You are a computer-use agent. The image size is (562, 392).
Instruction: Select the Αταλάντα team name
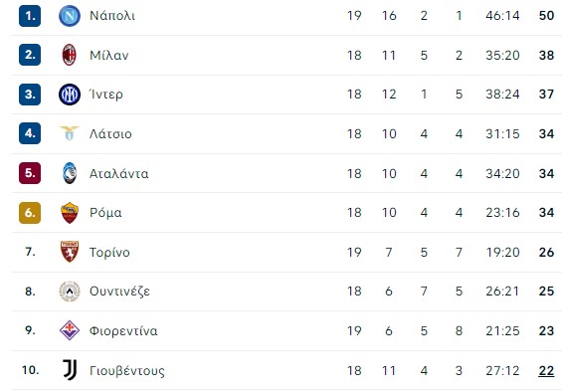point(119,173)
